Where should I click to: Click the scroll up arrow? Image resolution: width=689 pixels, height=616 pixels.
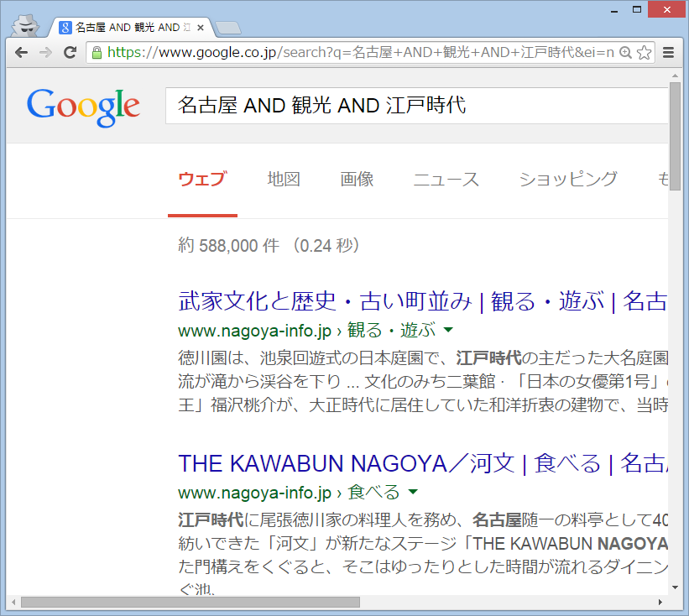tap(676, 76)
